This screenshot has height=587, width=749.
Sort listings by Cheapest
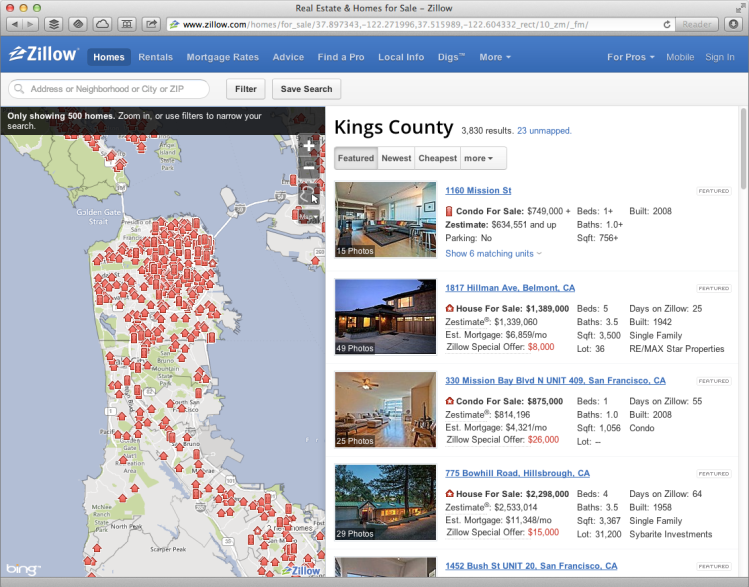438,158
